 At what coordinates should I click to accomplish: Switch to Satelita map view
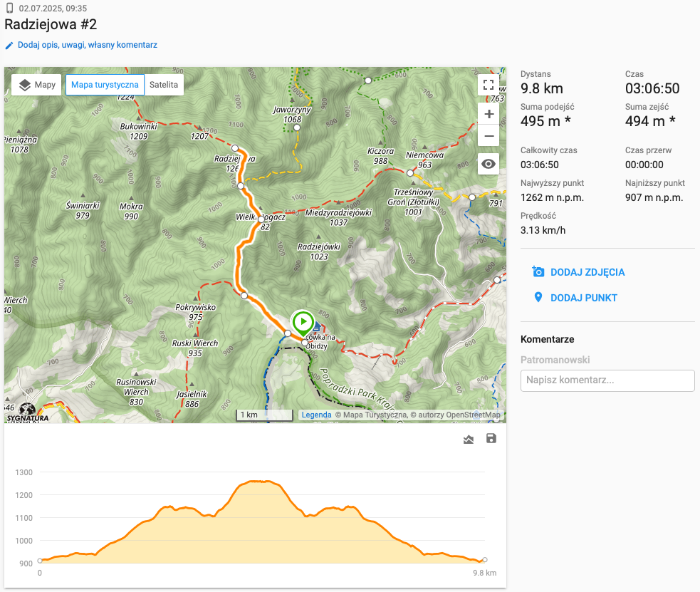coord(164,85)
